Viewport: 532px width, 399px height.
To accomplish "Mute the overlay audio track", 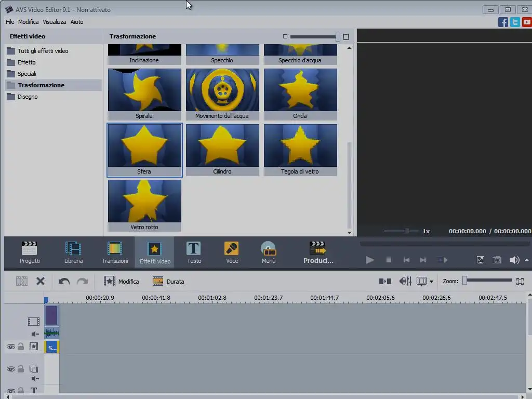I will 35,379.
